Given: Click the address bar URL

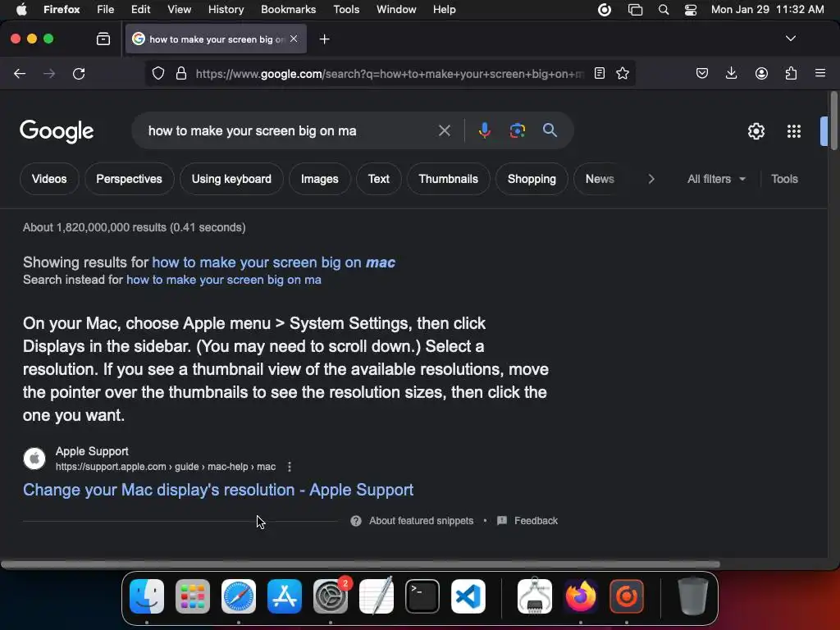Looking at the screenshot, I should pyautogui.click(x=390, y=74).
